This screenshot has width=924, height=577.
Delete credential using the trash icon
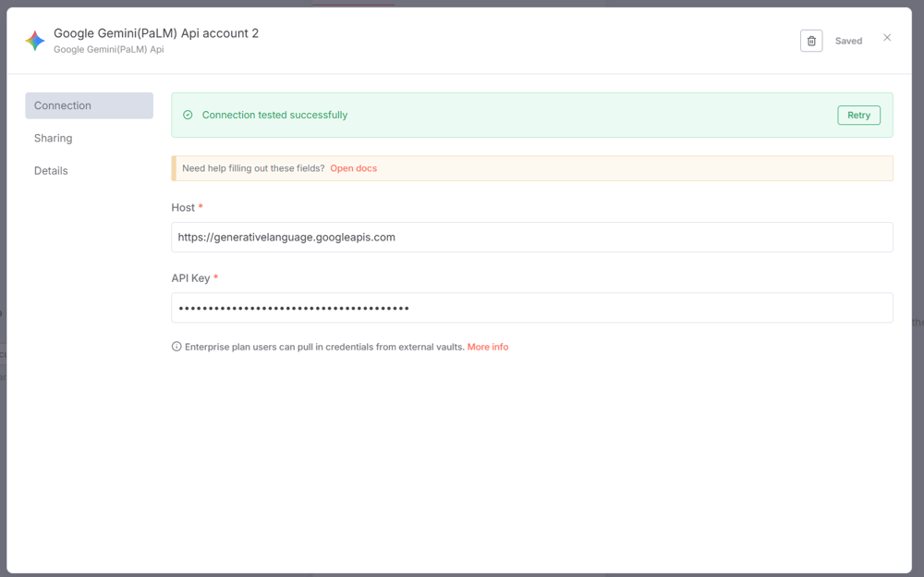811,41
